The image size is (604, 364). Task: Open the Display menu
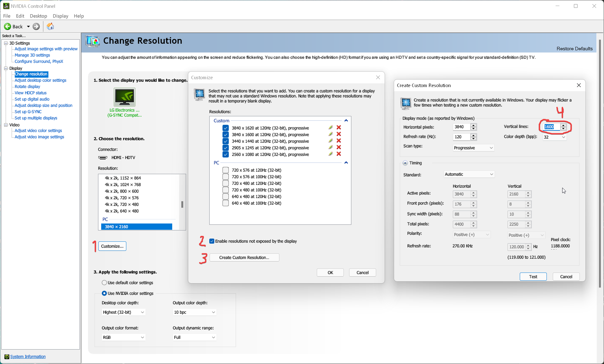click(60, 16)
